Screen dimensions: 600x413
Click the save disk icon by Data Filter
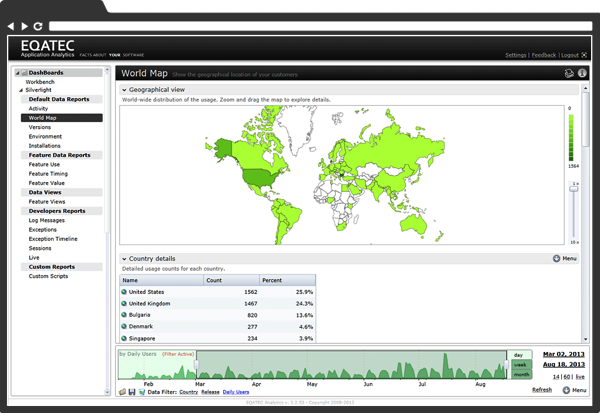point(132,392)
